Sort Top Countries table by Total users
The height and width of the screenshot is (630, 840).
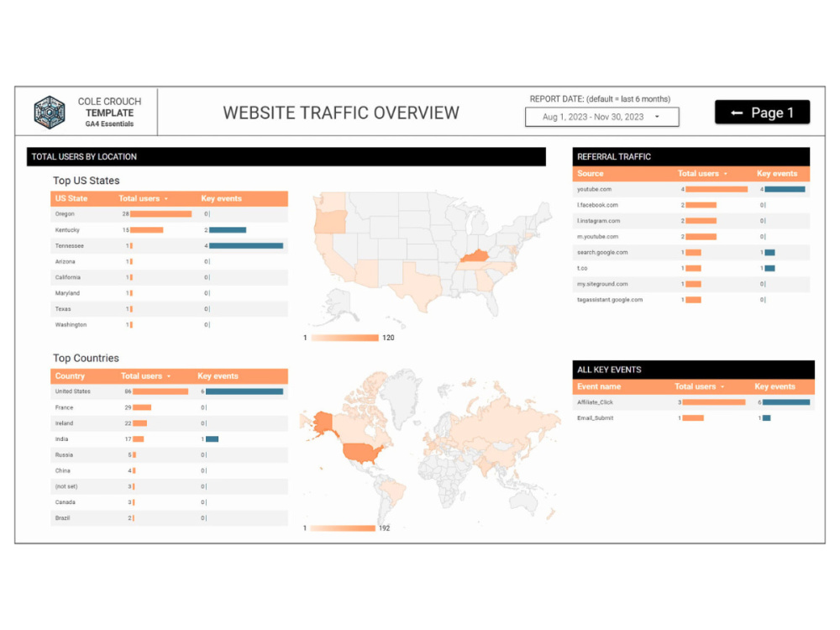pos(145,376)
